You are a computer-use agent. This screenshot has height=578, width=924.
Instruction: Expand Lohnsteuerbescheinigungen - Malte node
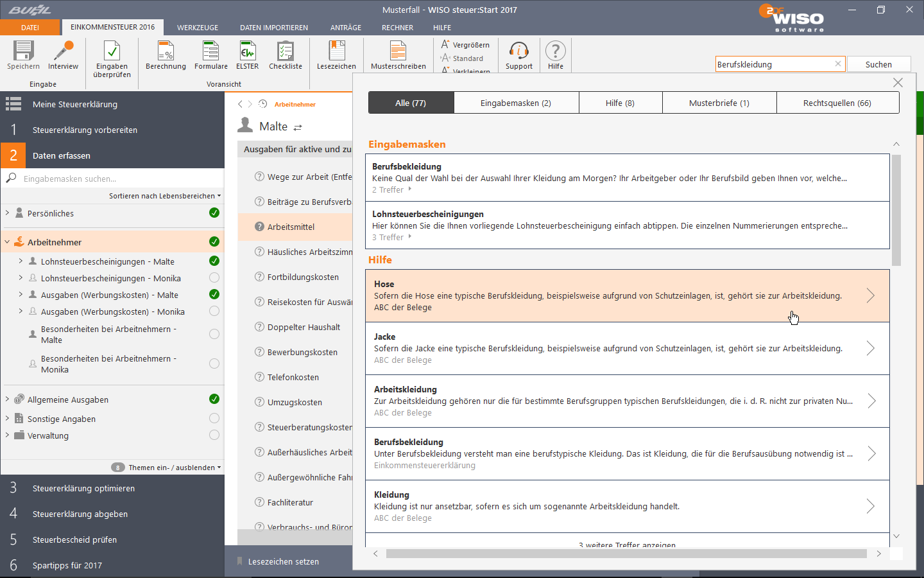(x=21, y=261)
